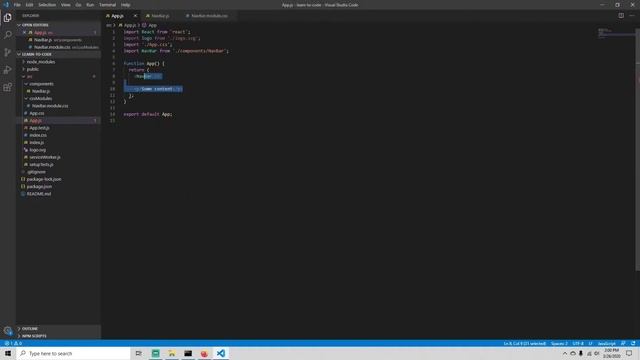The width and height of the screenshot is (640, 360).
Task: Open the Search view in the activity bar
Action: tap(7, 35)
